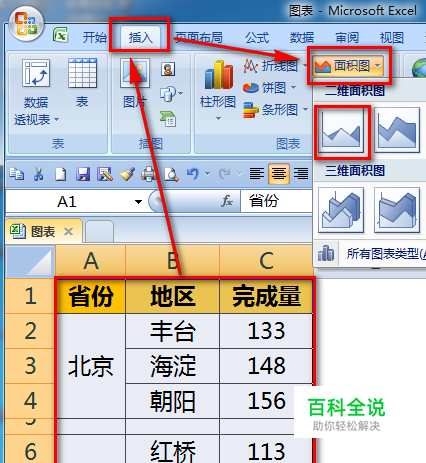Undo the last action
Screen dimensions: 426x463
point(193,173)
